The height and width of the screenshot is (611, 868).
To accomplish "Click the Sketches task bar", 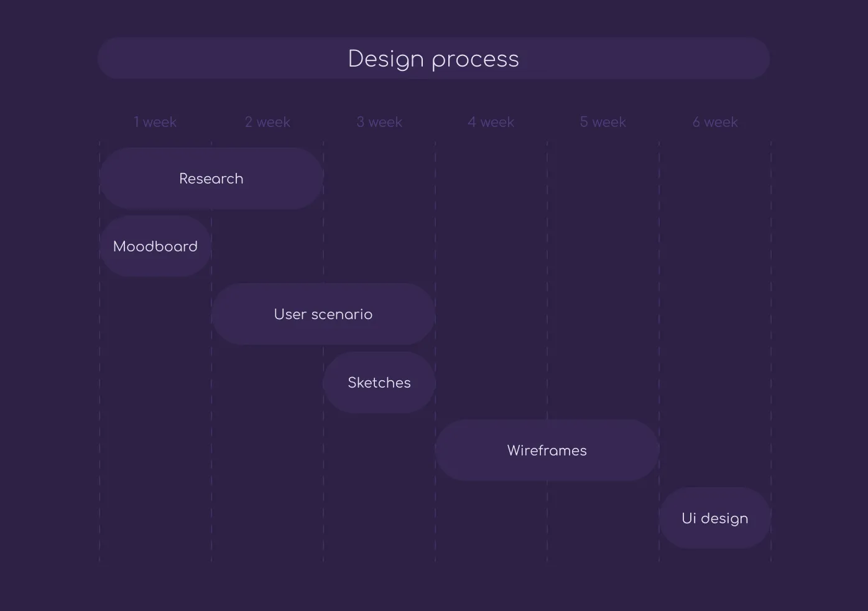I will pyautogui.click(x=379, y=382).
